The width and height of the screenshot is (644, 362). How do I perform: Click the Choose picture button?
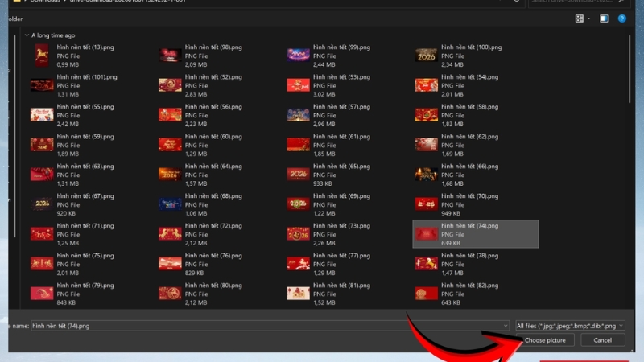click(545, 340)
